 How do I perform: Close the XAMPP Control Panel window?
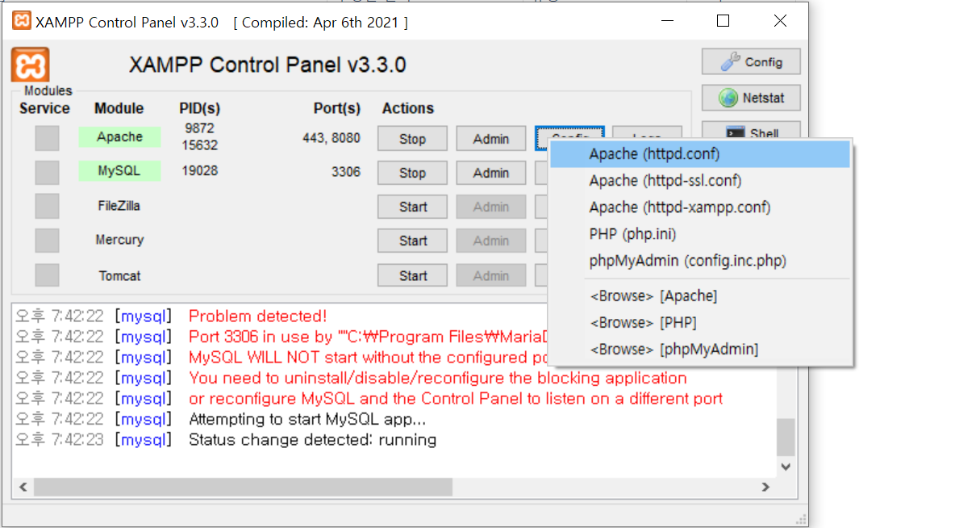[780, 21]
